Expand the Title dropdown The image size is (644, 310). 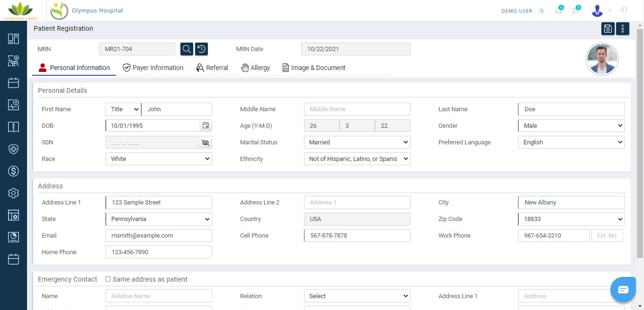pos(123,109)
